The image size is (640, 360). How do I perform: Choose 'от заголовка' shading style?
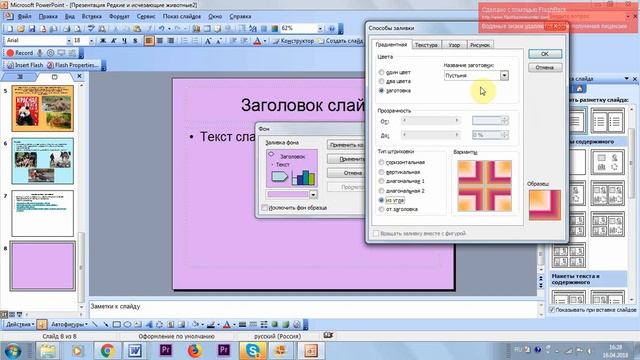point(381,209)
